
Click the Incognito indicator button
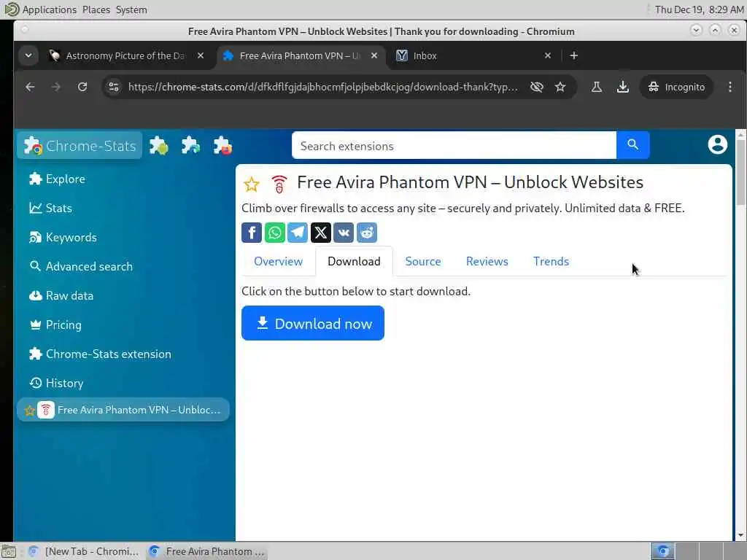tap(676, 87)
